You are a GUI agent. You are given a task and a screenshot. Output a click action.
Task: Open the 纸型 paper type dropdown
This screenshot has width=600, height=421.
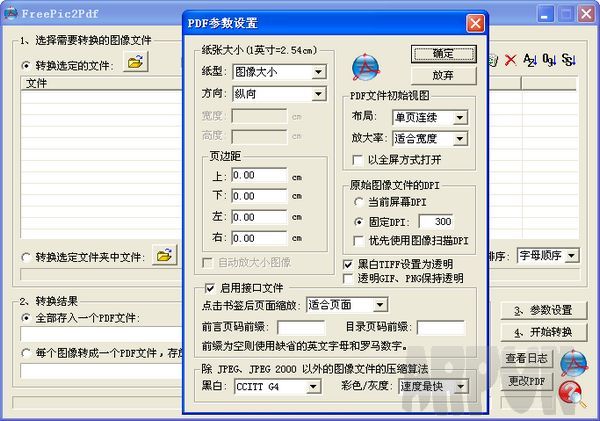(x=318, y=72)
